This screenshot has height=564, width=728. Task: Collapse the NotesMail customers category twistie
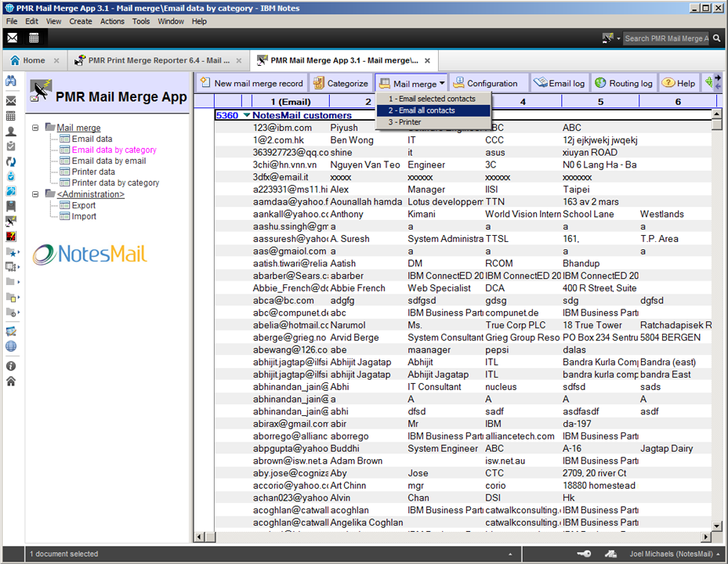coord(247,115)
